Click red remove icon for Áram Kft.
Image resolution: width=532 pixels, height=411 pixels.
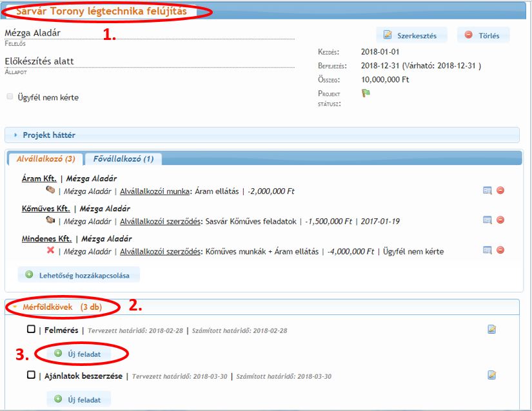[500, 191]
